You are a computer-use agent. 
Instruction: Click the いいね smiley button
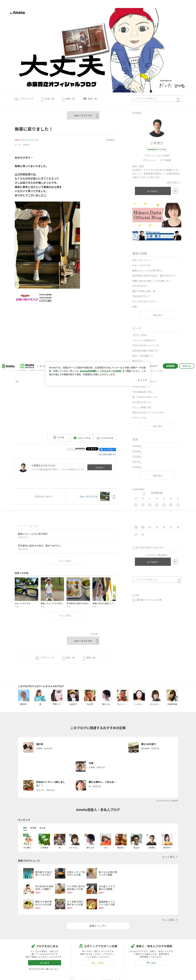(59, 438)
